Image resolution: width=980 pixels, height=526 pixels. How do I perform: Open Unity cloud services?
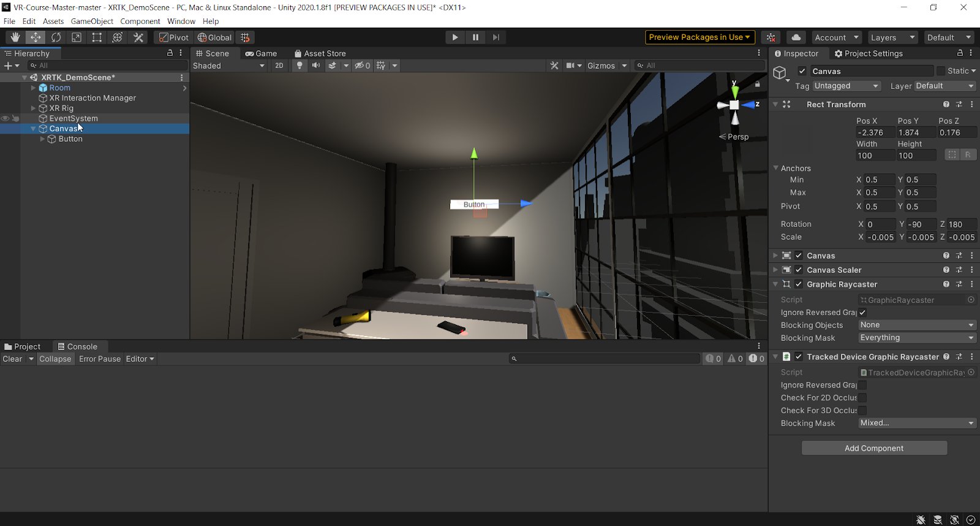click(x=796, y=37)
